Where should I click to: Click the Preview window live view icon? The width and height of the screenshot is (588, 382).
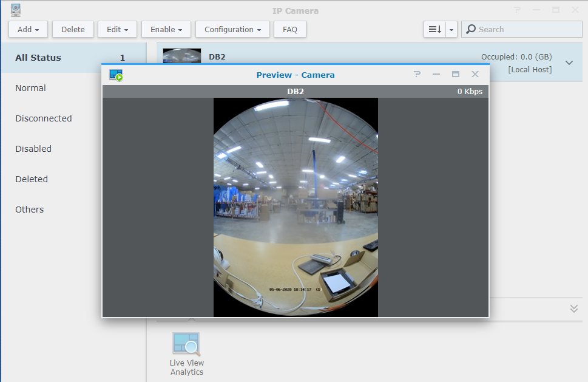coord(116,75)
